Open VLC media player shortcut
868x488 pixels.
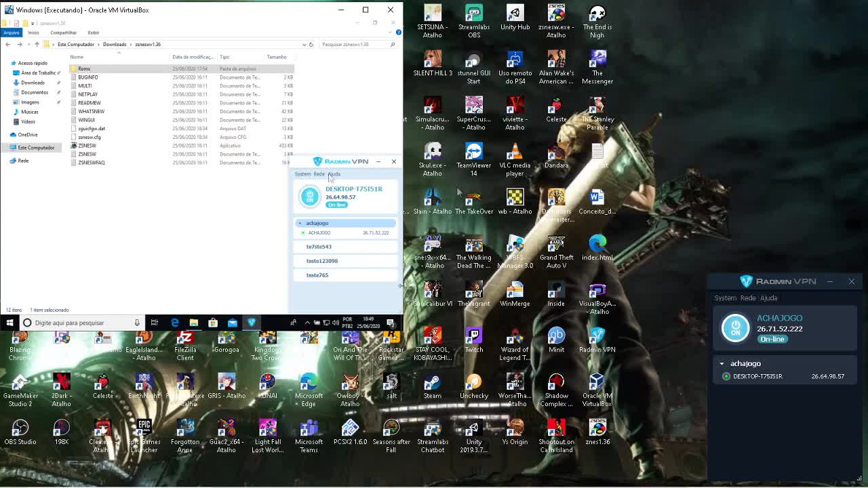[x=515, y=152]
